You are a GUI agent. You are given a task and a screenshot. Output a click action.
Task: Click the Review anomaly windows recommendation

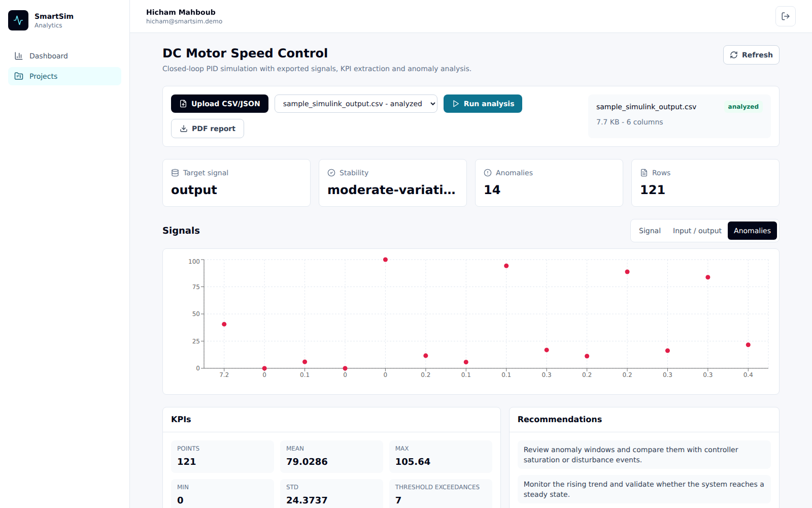coord(644,455)
